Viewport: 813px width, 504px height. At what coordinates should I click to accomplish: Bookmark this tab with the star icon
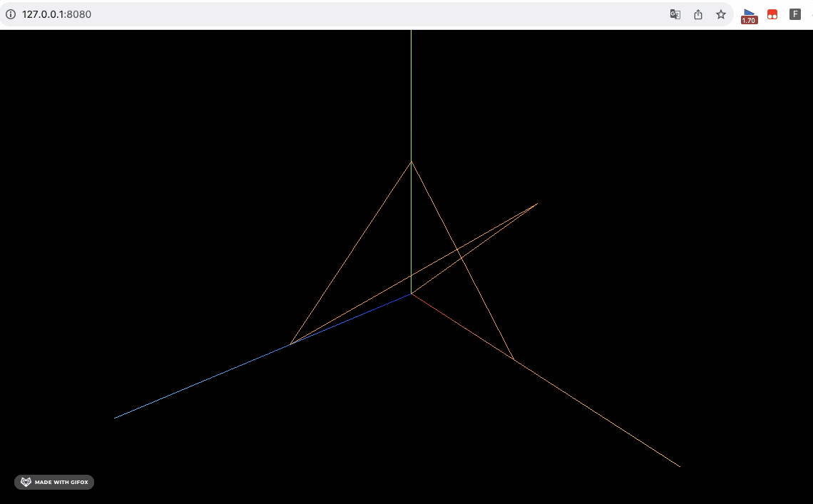tap(721, 14)
